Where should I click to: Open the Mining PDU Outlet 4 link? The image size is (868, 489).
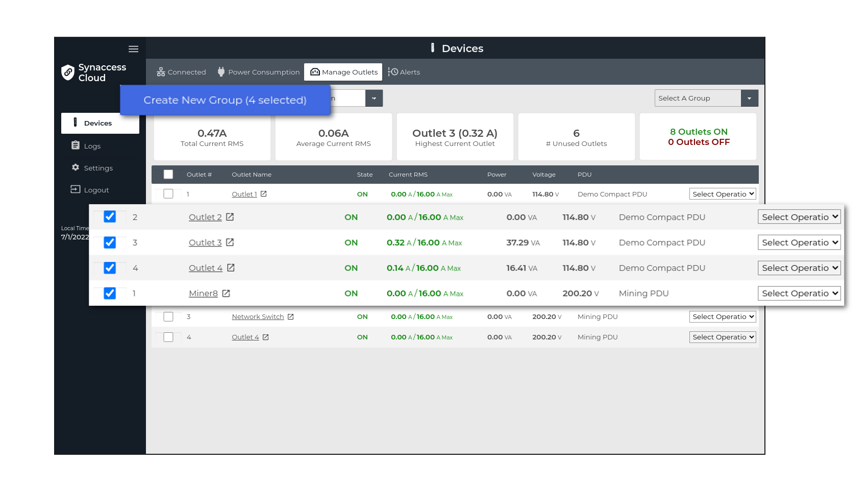click(x=245, y=337)
